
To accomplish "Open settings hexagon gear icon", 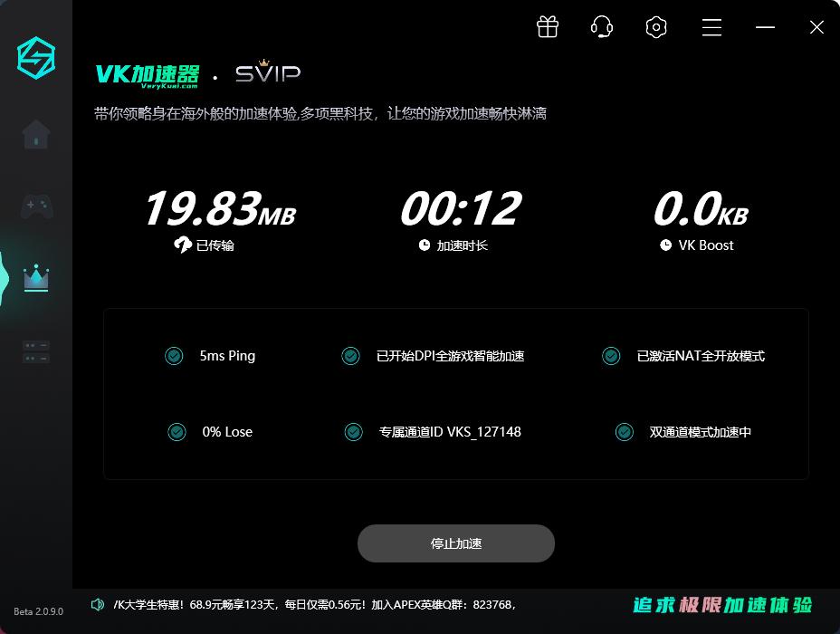I will 656,27.
